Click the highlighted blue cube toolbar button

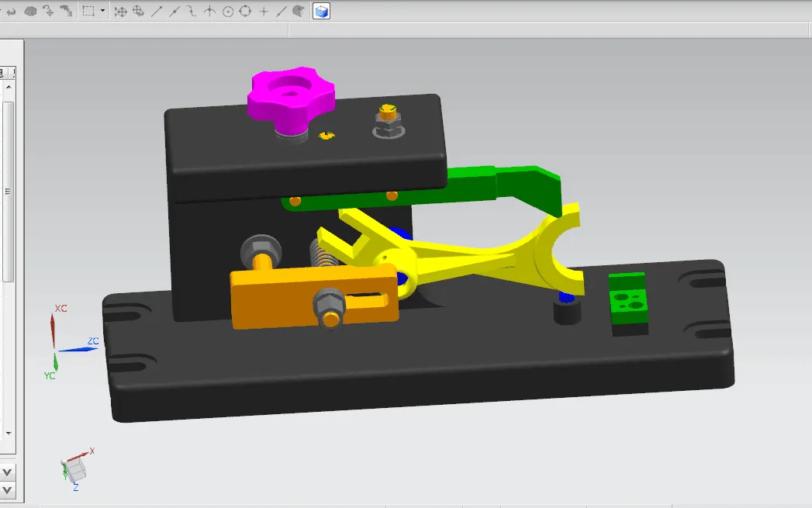tap(321, 11)
